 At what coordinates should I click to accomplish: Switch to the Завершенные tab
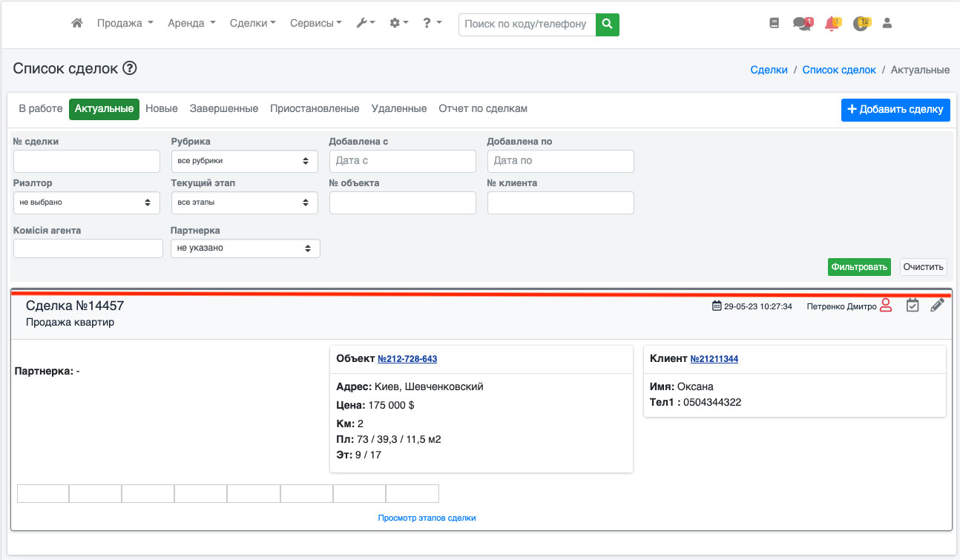[x=223, y=108]
